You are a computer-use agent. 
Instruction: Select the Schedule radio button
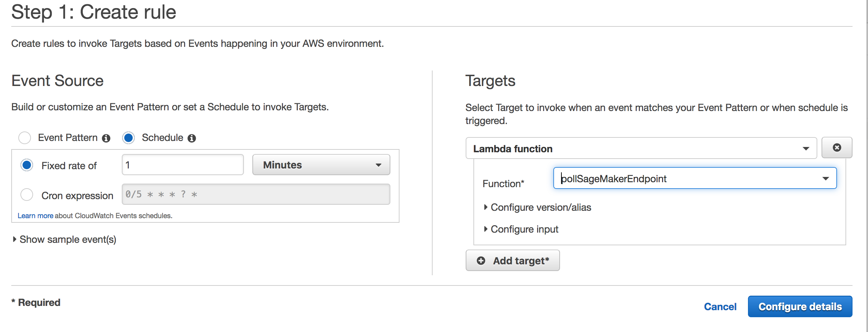click(x=128, y=137)
